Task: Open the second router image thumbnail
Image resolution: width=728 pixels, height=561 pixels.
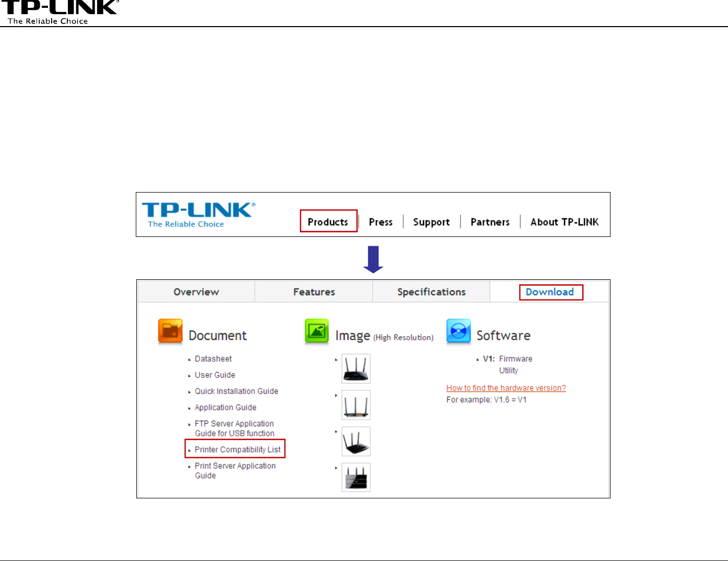Action: point(356,405)
